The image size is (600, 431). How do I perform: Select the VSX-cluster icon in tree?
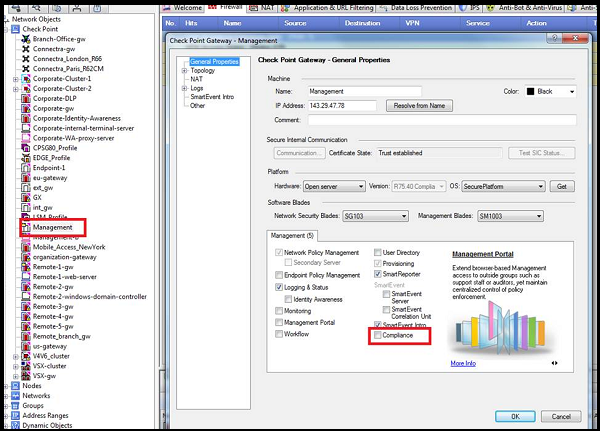click(x=25, y=365)
